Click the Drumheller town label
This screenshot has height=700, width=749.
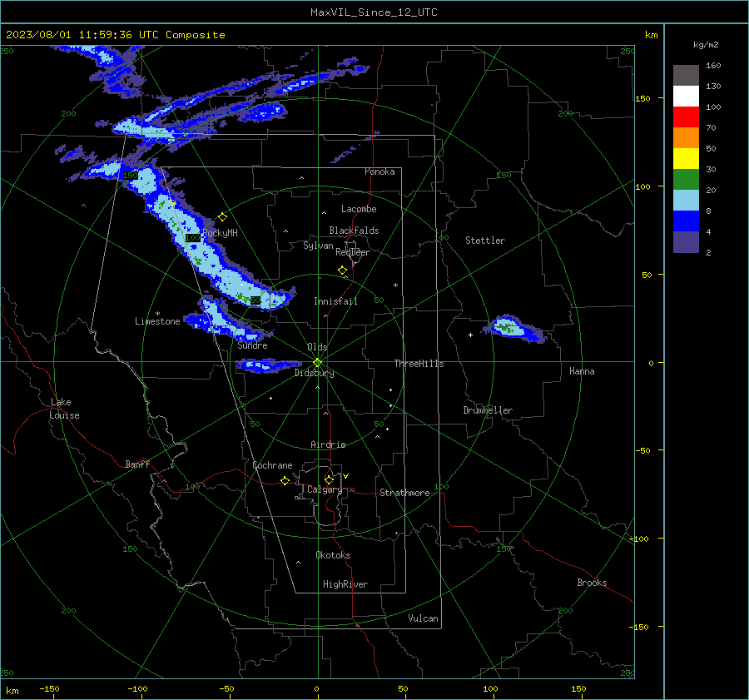(488, 410)
